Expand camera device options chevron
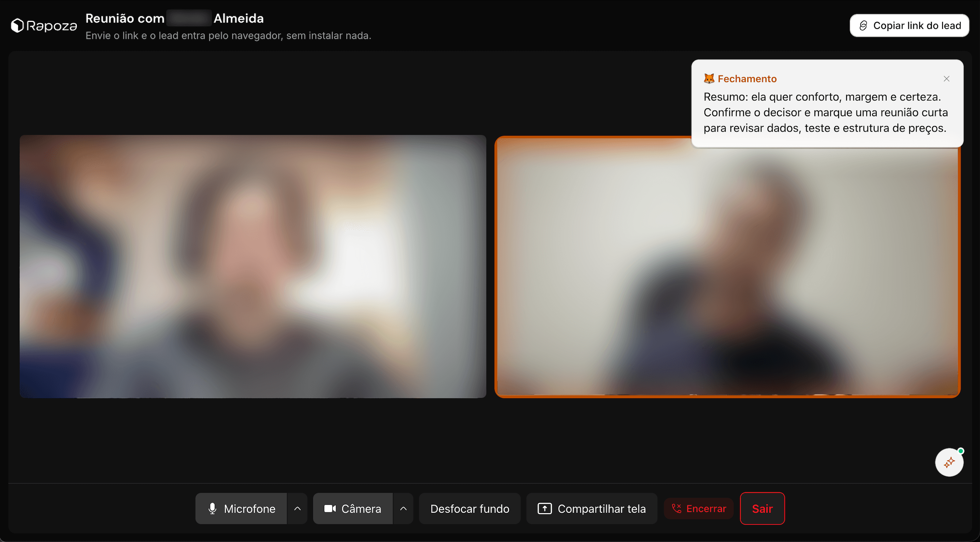The image size is (980, 542). click(x=403, y=508)
